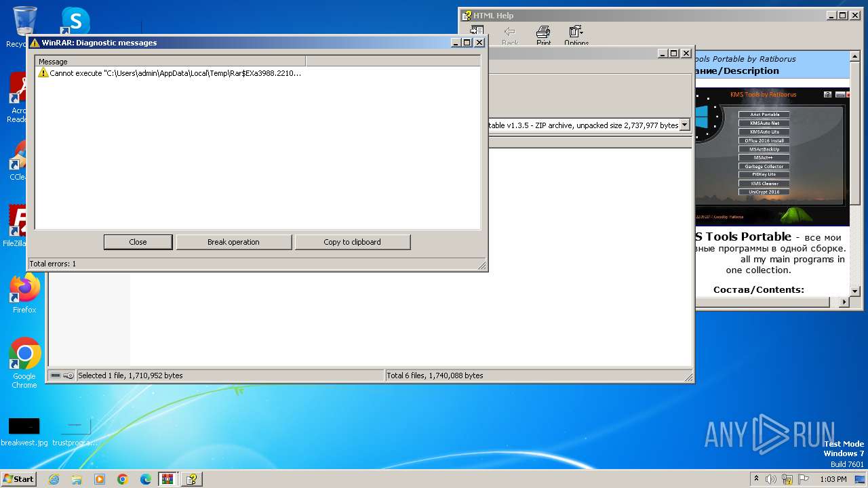This screenshot has height=488, width=868.
Task: Maximize the HTML Help window
Action: 843,16
